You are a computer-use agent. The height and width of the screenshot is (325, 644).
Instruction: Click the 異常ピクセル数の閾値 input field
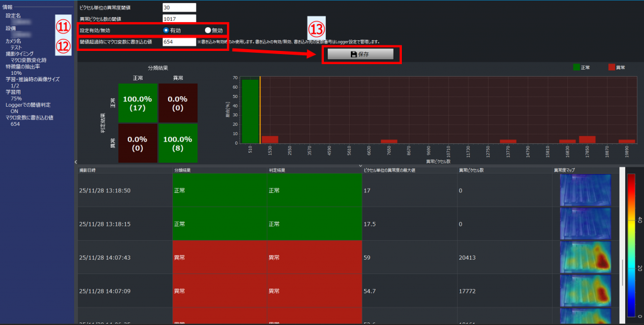pyautogui.click(x=179, y=19)
